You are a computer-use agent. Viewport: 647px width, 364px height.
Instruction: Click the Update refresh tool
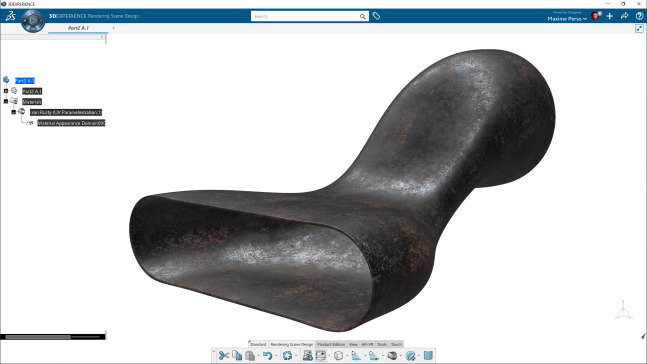pyautogui.click(x=288, y=355)
